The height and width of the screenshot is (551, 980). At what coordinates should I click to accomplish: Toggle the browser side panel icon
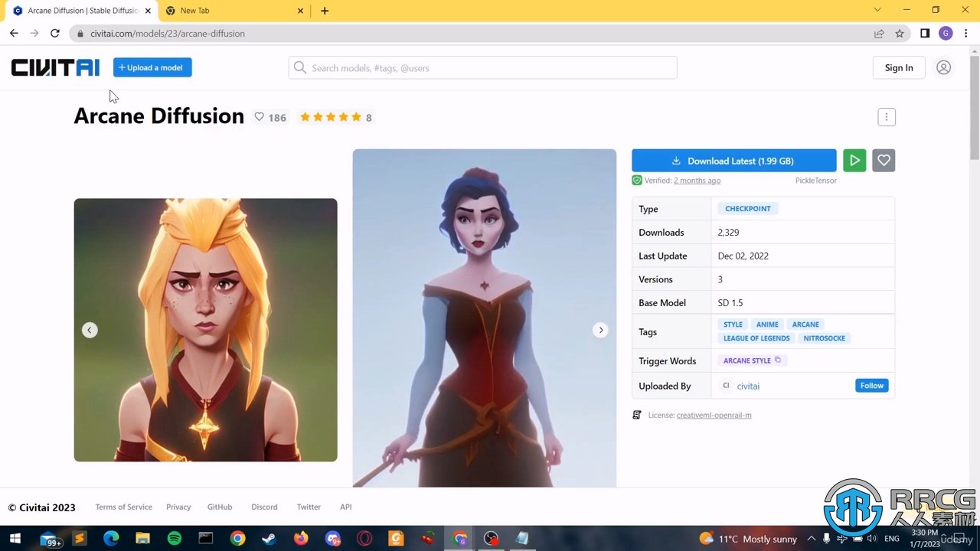[x=925, y=34]
